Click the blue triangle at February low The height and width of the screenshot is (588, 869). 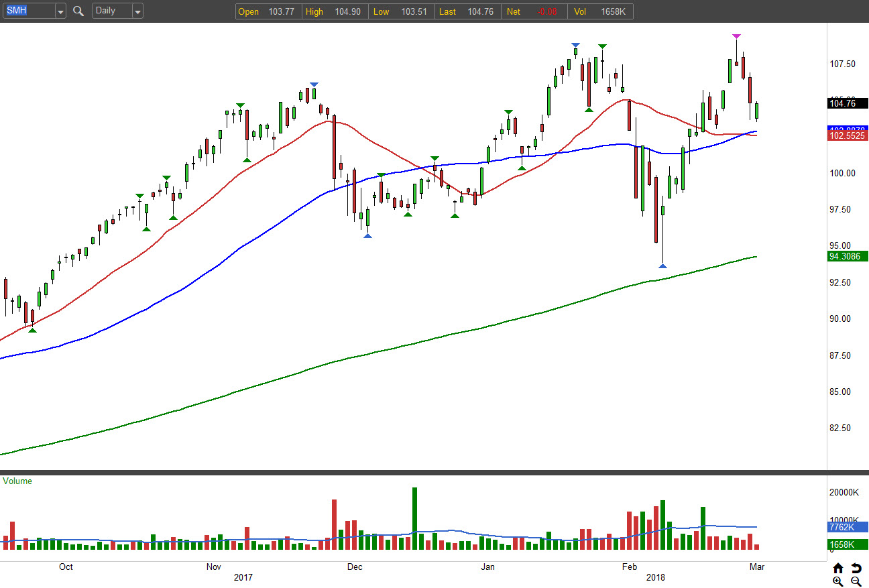pos(662,266)
